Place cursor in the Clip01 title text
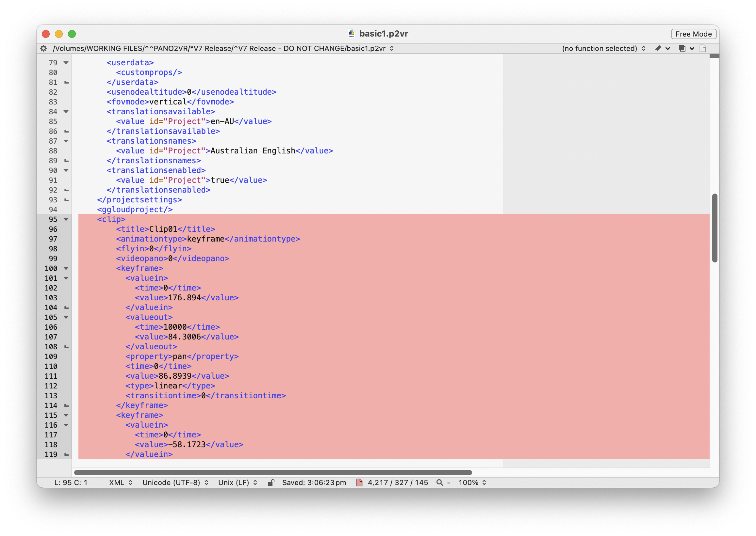Screen dimensions: 756x536 (x=163, y=229)
